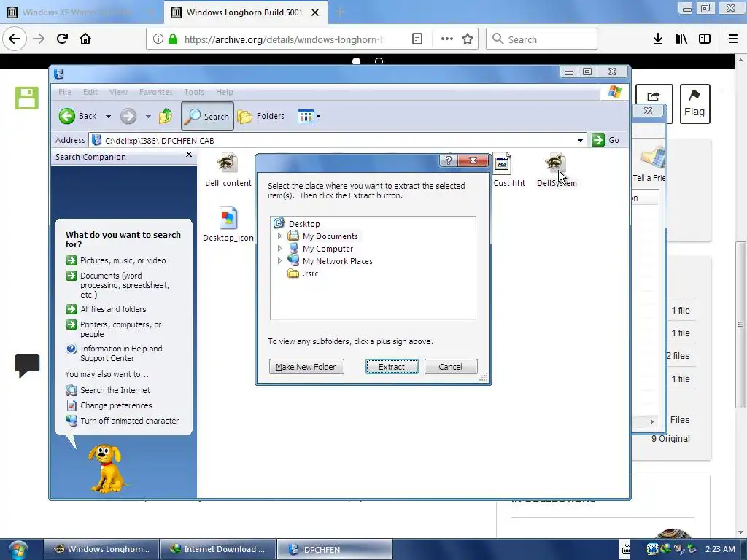Open Information in Help and Support Center
The image size is (747, 560).
coord(122,353)
